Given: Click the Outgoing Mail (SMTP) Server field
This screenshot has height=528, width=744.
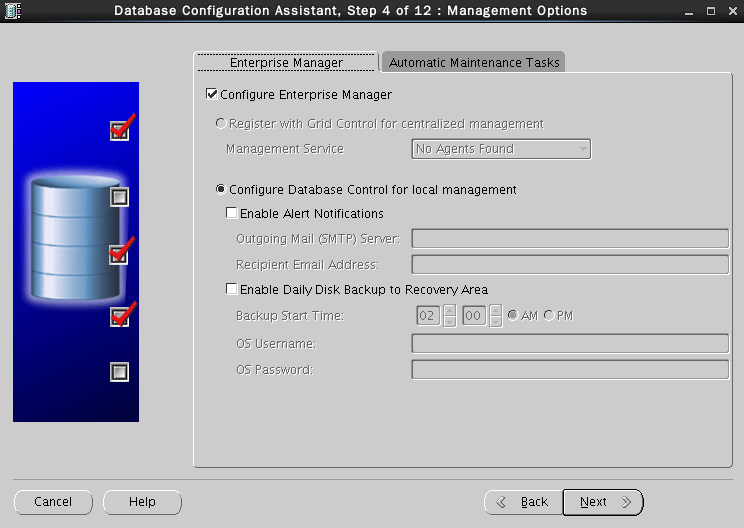Looking at the screenshot, I should pos(570,238).
